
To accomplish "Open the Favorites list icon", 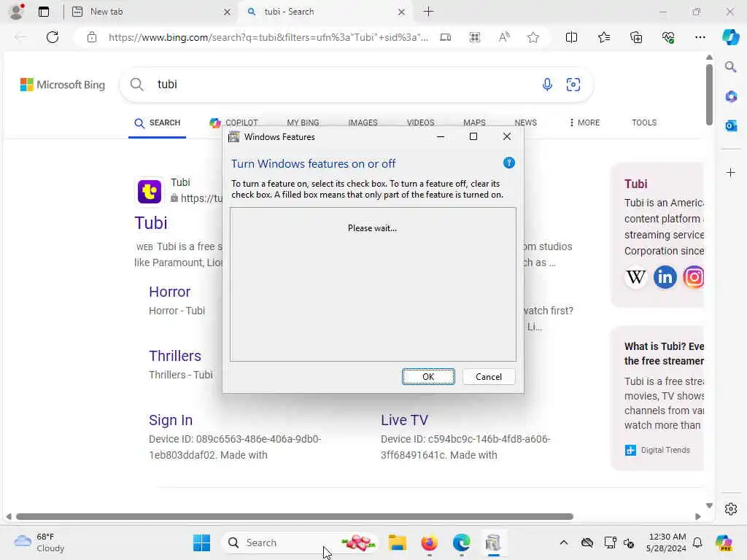I will (604, 37).
